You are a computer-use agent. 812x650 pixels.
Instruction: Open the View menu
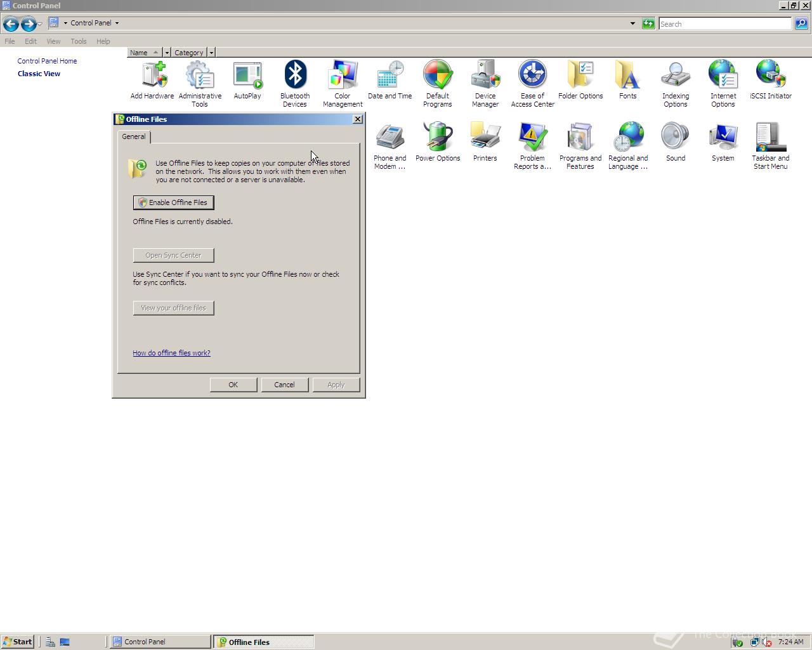click(x=53, y=41)
